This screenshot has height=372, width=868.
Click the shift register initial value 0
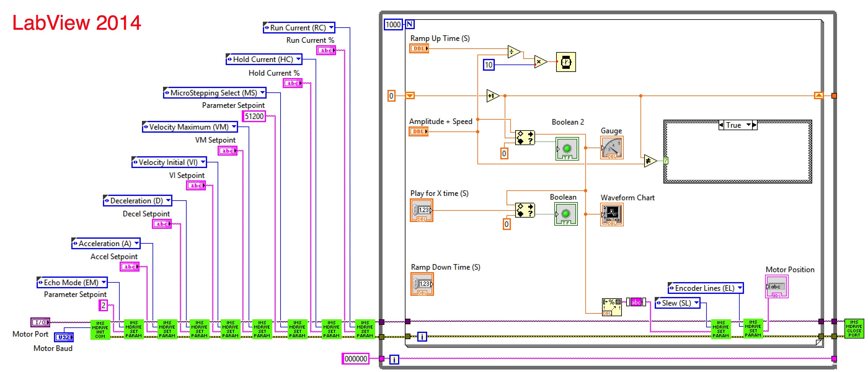[x=391, y=96]
